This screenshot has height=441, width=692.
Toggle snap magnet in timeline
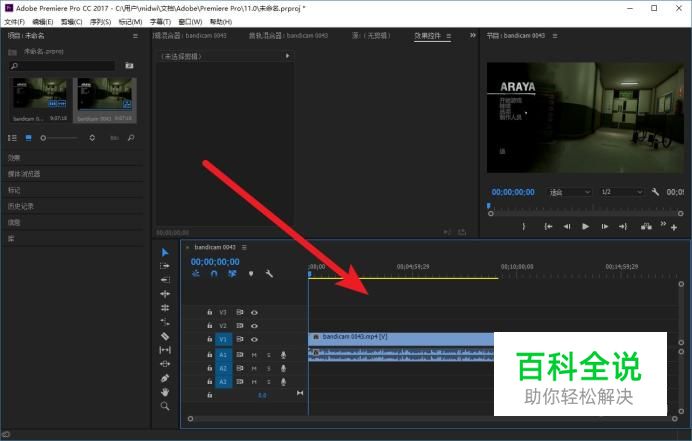pos(214,274)
